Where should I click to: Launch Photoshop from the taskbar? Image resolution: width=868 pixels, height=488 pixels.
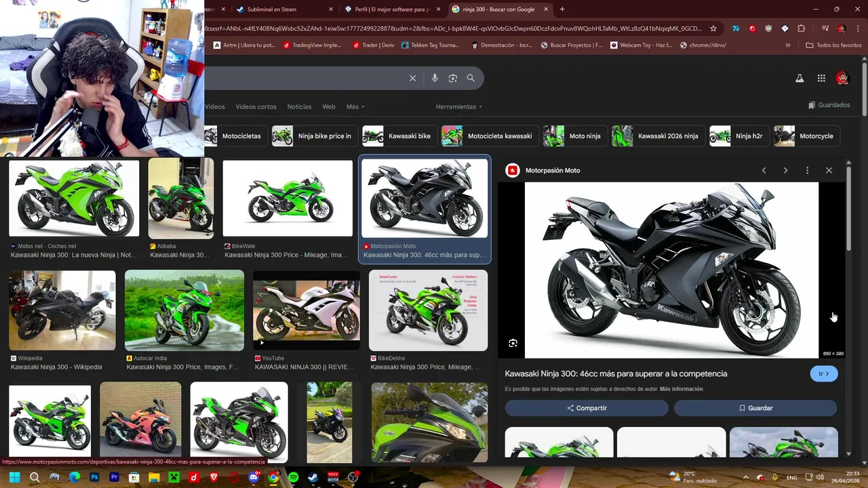(x=94, y=477)
